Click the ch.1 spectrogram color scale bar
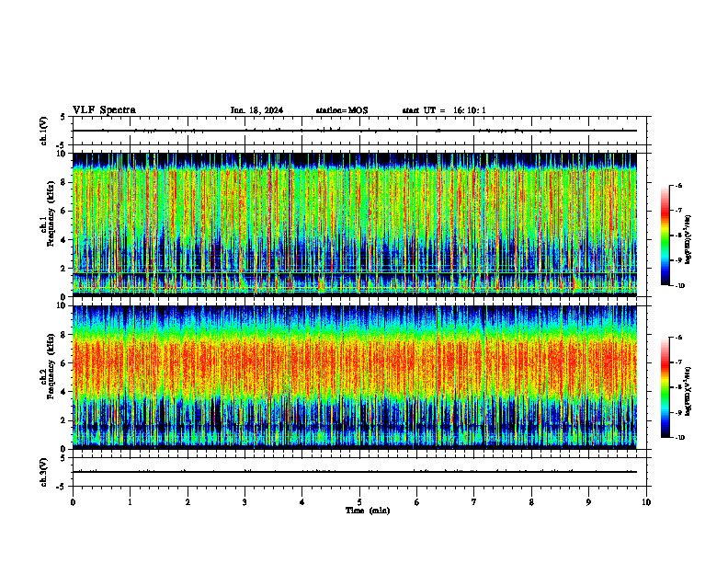 click(x=665, y=236)
